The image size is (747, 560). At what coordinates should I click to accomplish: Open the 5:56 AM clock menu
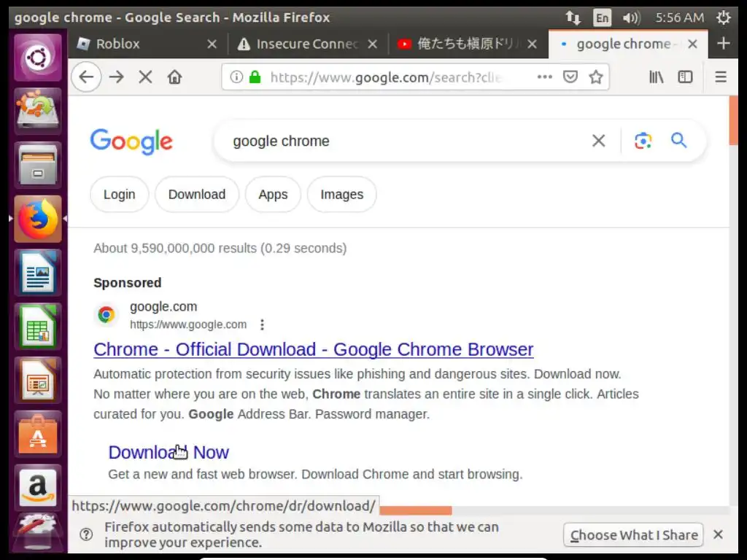pyautogui.click(x=680, y=17)
